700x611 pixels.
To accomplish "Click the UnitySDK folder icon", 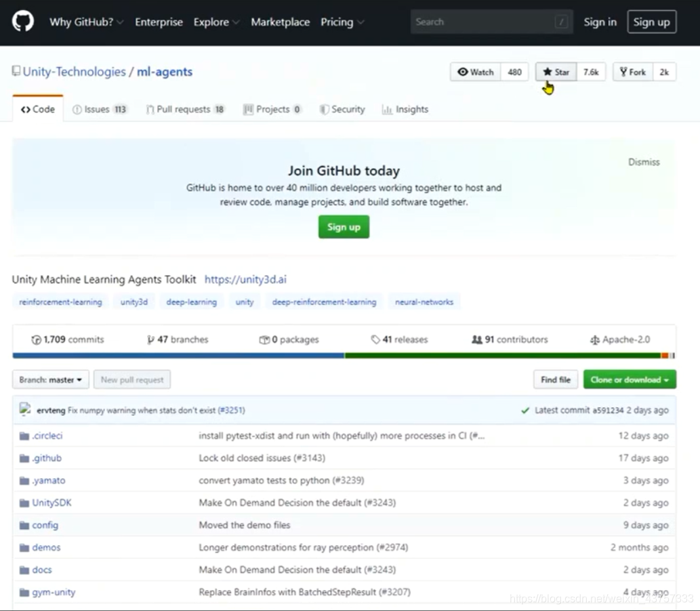I will (24, 503).
